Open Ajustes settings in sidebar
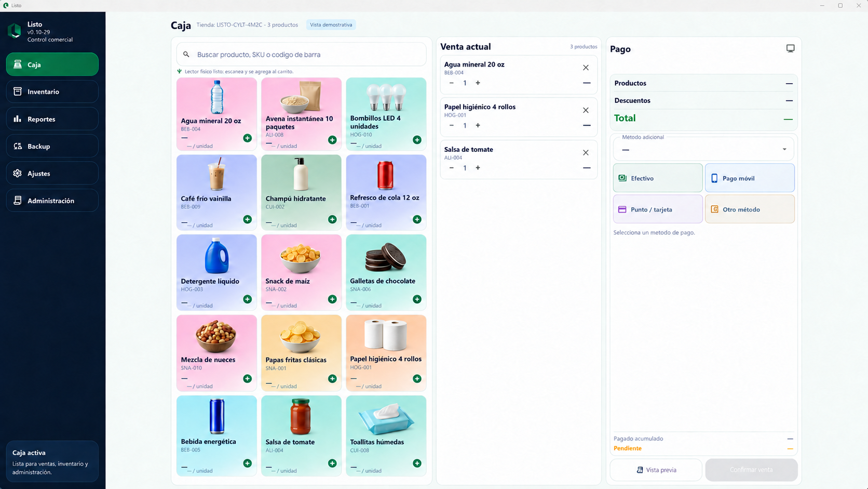 [x=52, y=173]
